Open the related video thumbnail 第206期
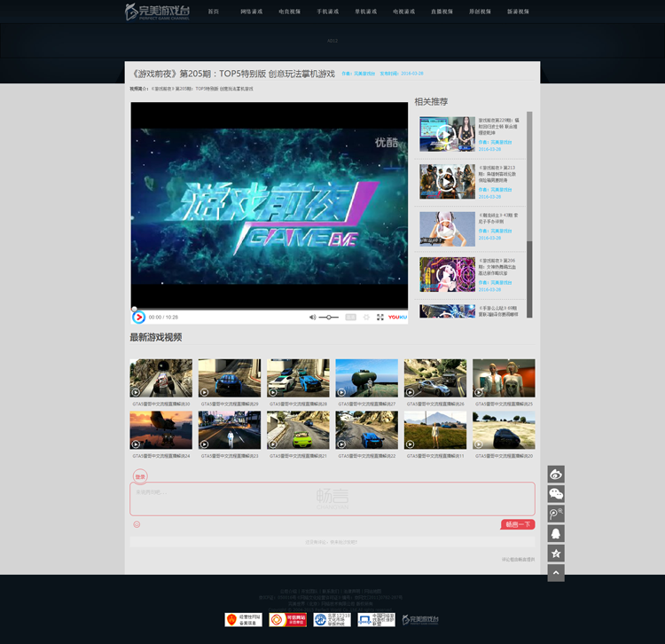The width and height of the screenshot is (665, 644). 448,274
